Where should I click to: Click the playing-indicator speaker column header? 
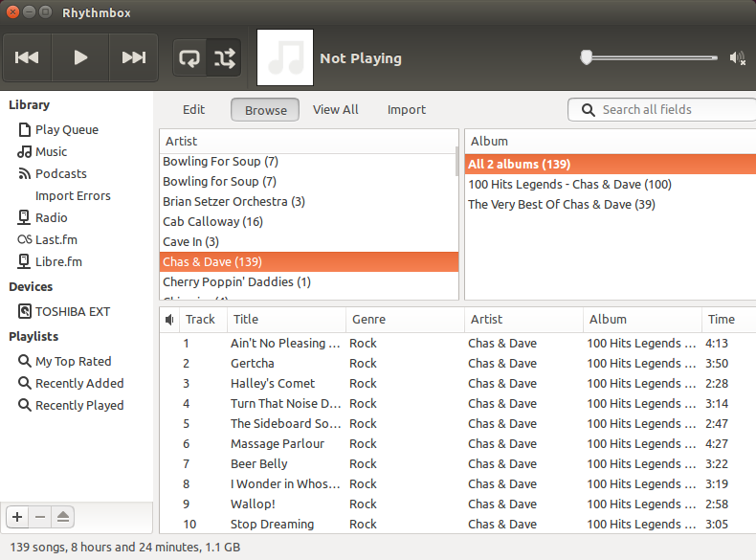click(169, 320)
